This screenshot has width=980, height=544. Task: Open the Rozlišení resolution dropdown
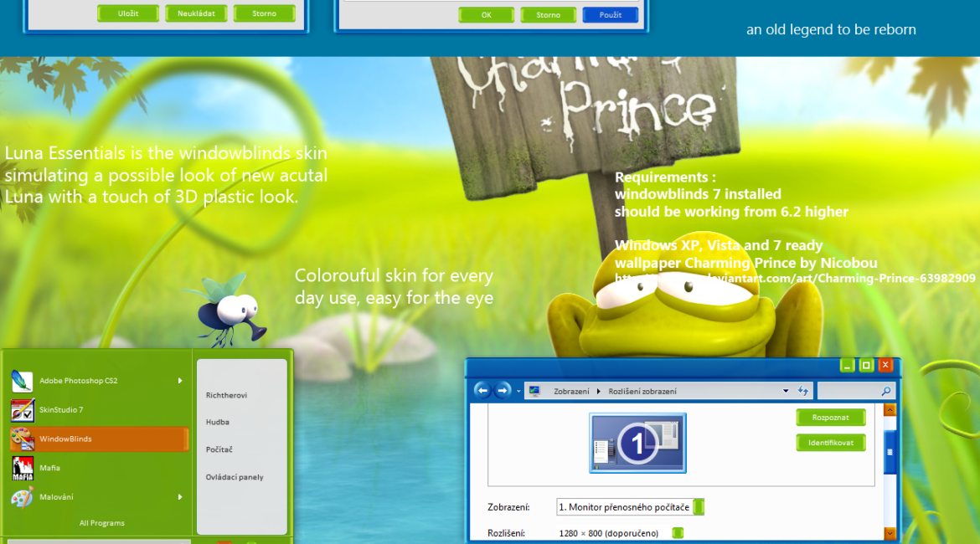point(678,533)
